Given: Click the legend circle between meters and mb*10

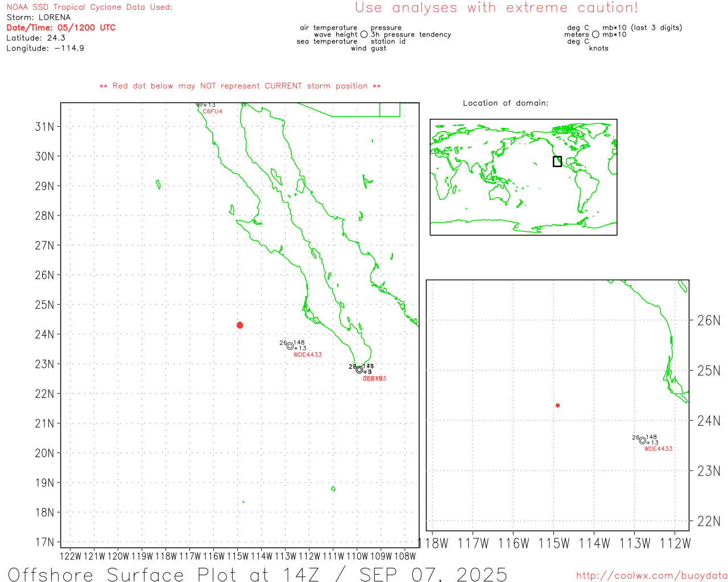Looking at the screenshot, I should coord(595,35).
